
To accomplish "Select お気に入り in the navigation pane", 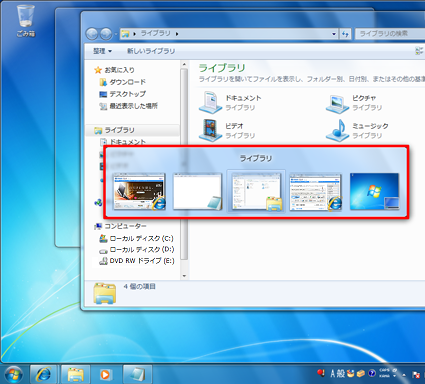I will [115, 70].
